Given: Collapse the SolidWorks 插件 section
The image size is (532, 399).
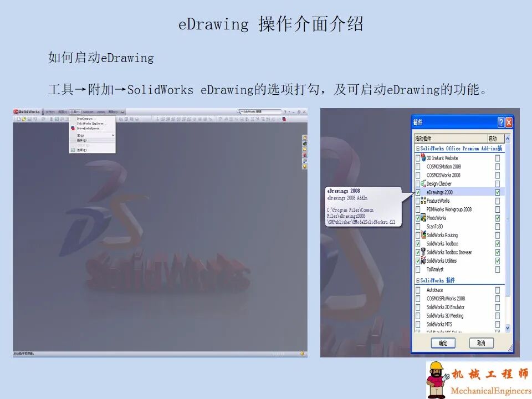Looking at the screenshot, I should point(417,281).
